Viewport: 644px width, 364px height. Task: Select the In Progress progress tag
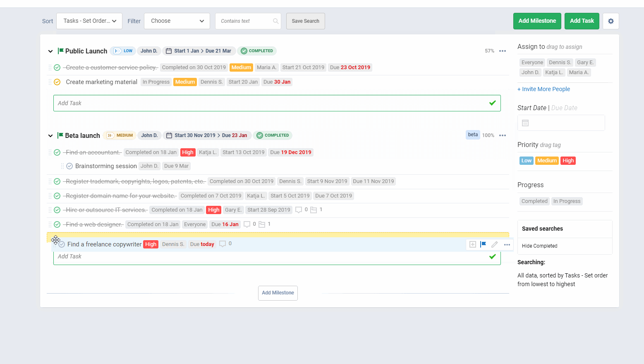(x=567, y=201)
